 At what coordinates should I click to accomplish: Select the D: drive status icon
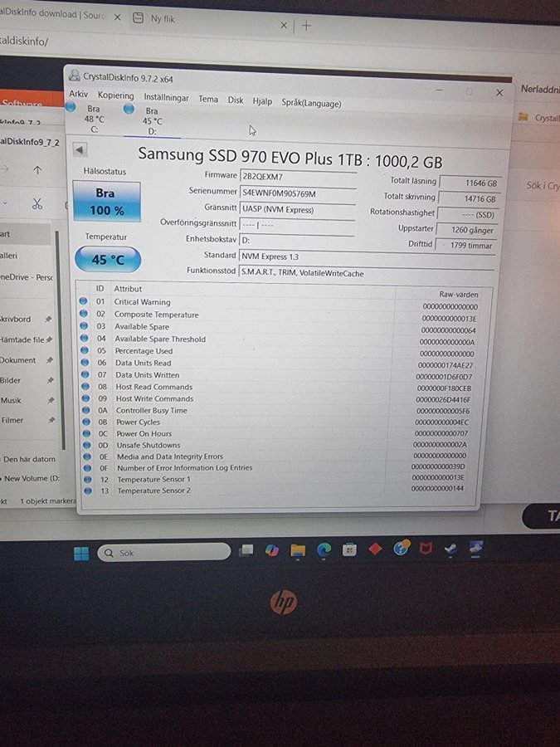[x=129, y=108]
